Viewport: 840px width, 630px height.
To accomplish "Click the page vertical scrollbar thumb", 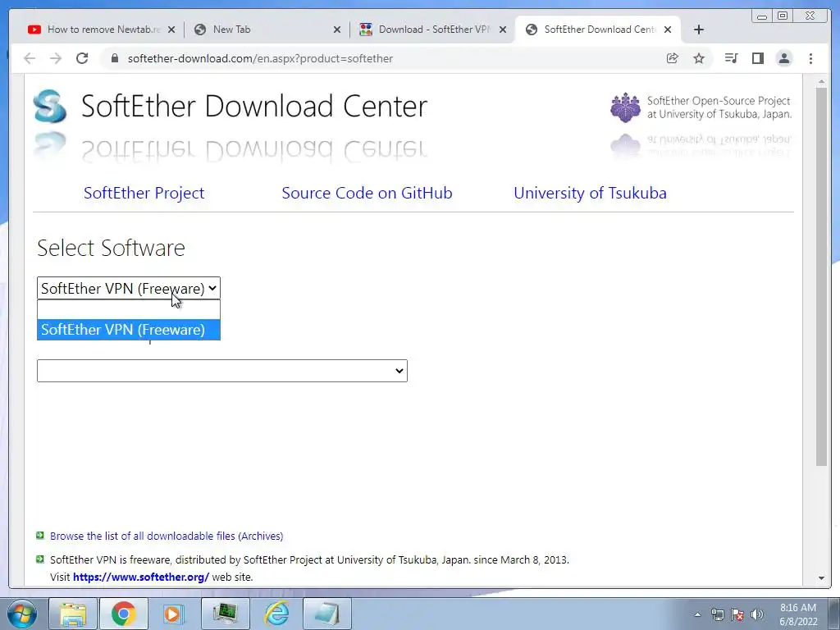I will click(821, 276).
